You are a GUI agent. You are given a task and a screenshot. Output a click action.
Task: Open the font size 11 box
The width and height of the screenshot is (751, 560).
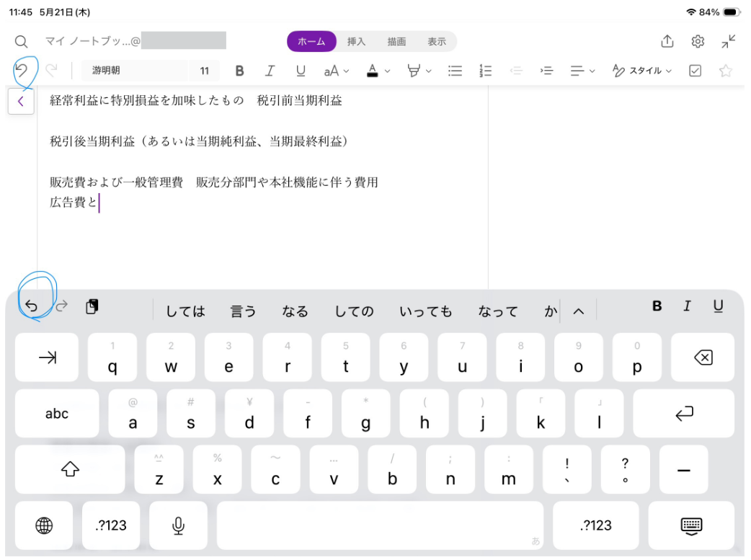tap(205, 71)
